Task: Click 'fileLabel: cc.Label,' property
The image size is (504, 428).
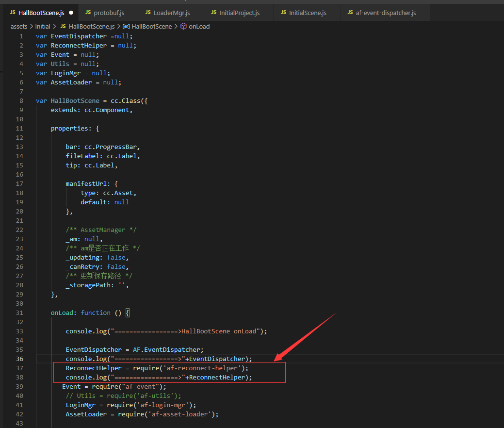Action: [x=103, y=156]
